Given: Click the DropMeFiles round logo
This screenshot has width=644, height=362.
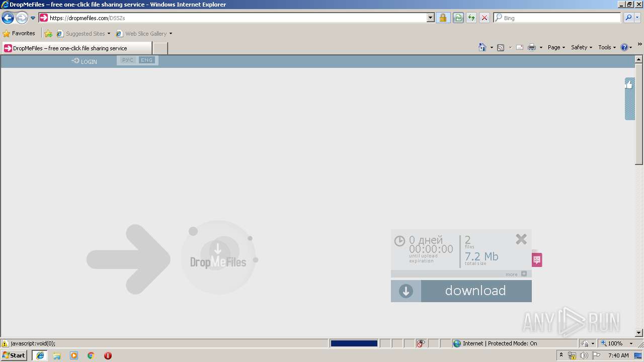Looking at the screenshot, I should click(218, 257).
